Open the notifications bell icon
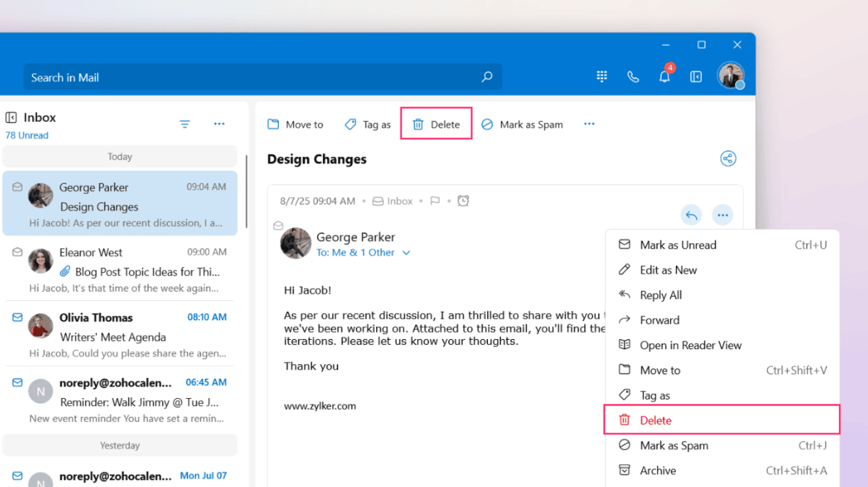The image size is (868, 487). click(x=664, y=77)
